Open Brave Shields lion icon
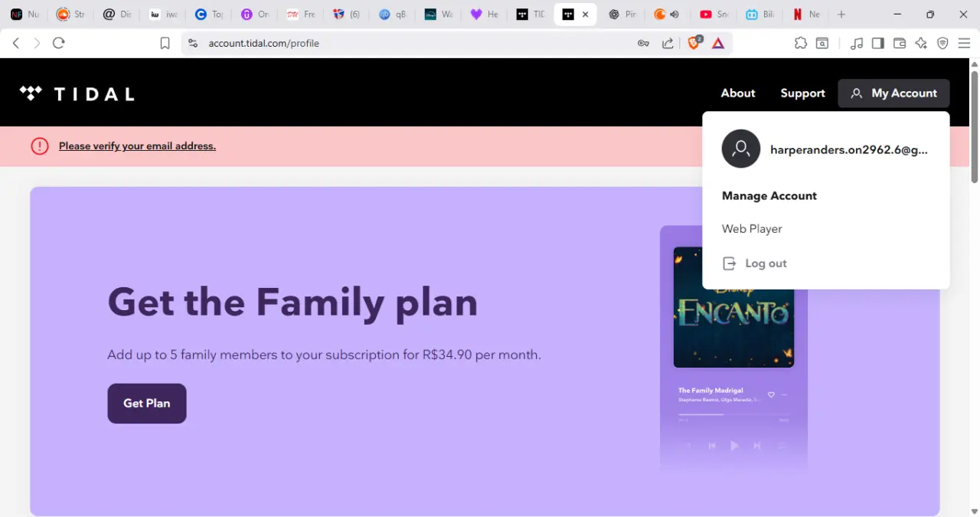The image size is (980, 517). pos(694,44)
